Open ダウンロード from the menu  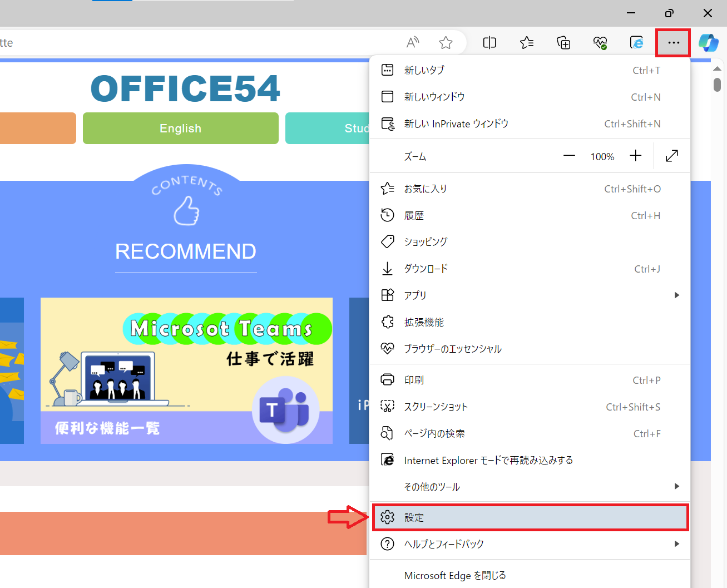(530, 269)
